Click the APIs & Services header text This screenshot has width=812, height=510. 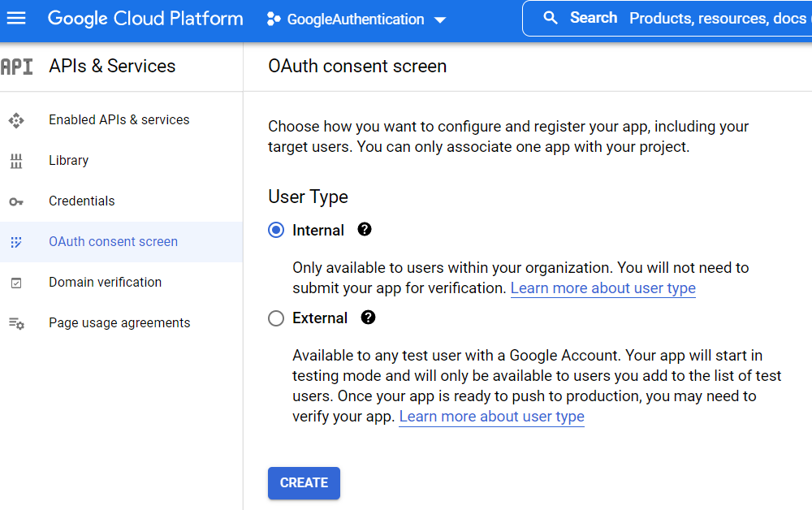click(x=112, y=67)
